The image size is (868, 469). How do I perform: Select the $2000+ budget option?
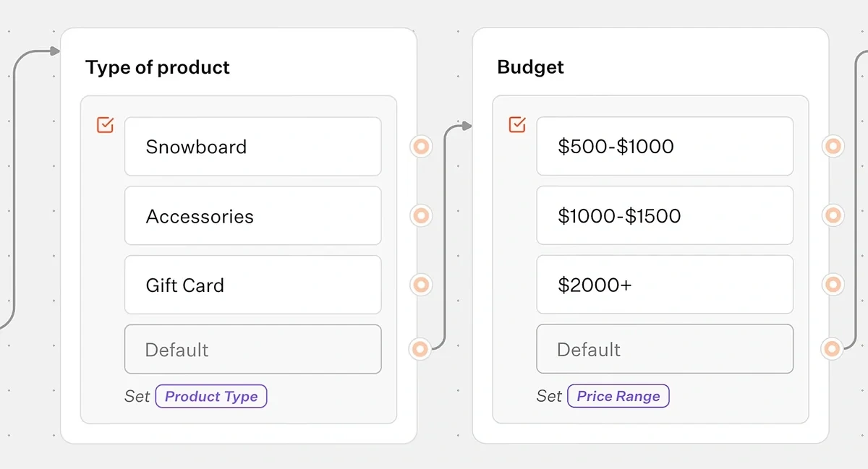(x=664, y=284)
